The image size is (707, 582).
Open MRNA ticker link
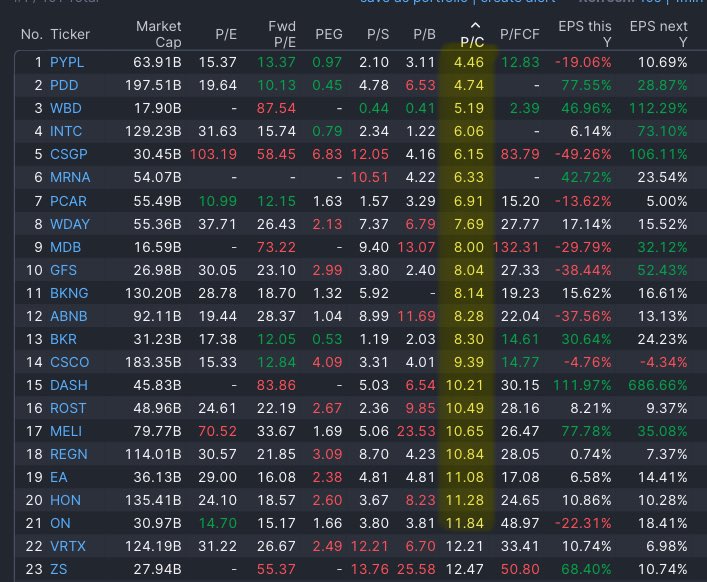tap(70, 177)
